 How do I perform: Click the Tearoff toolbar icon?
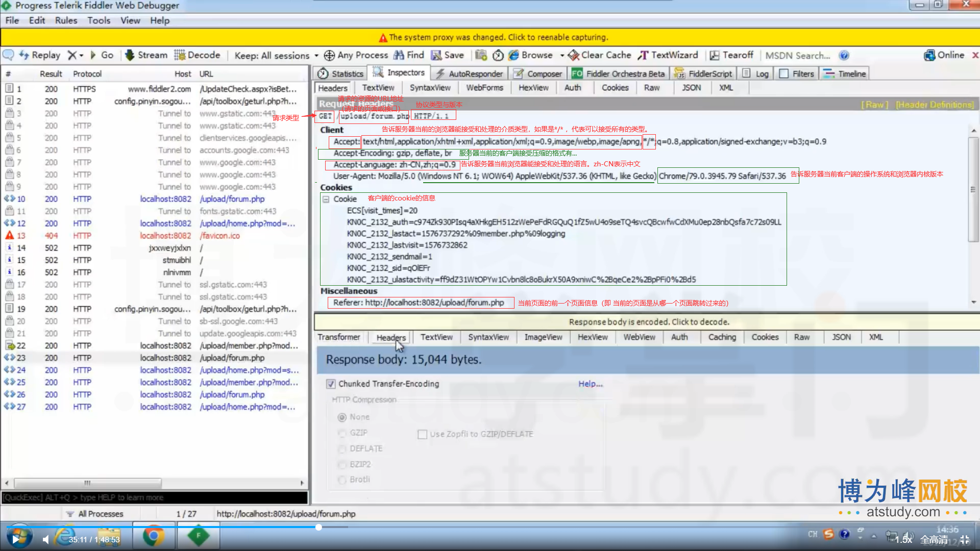[715, 55]
